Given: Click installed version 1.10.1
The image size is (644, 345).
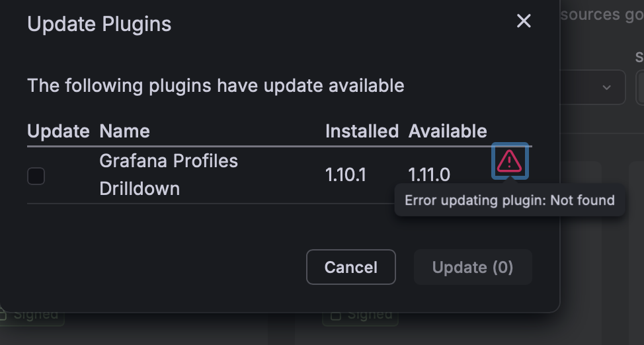Looking at the screenshot, I should click(345, 175).
